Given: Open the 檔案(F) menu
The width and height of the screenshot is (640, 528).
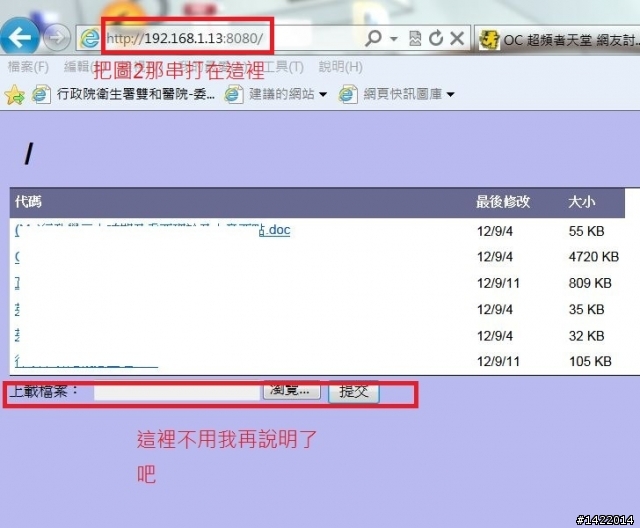Looking at the screenshot, I should (28, 67).
